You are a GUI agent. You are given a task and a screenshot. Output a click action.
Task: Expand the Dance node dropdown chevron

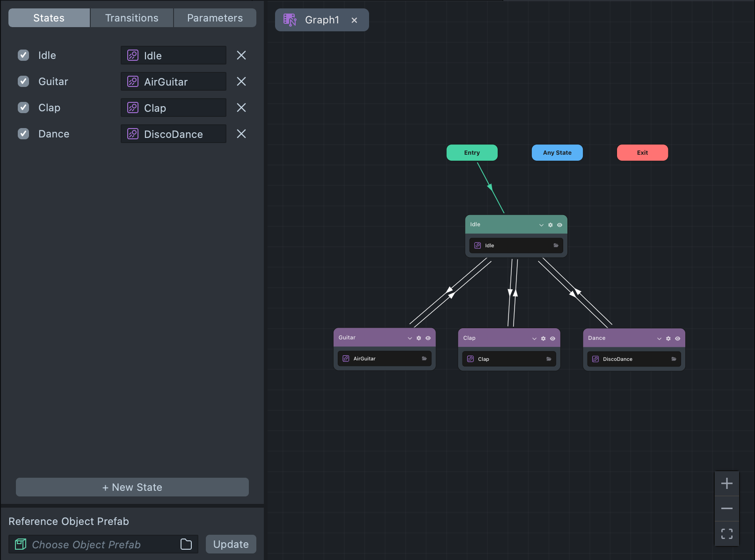(x=659, y=338)
